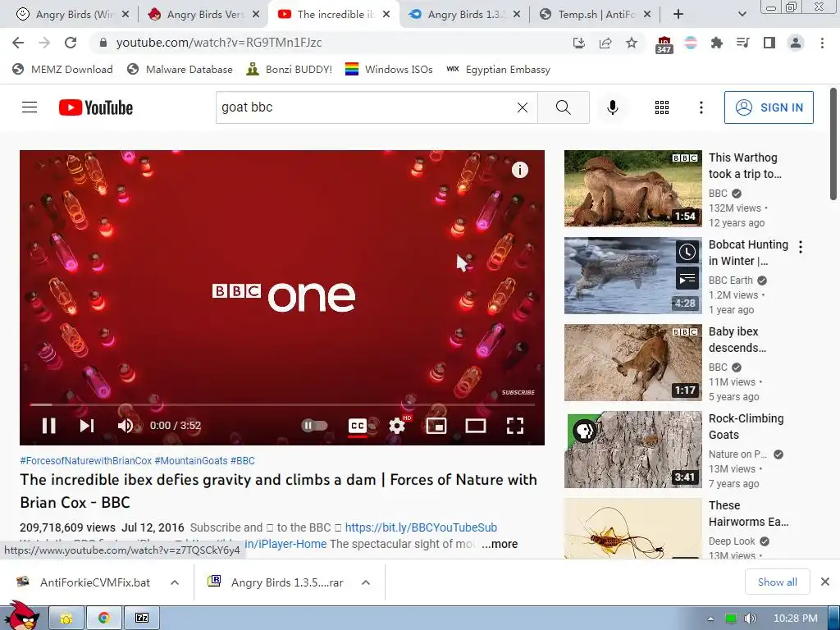The image size is (840, 630).
Task: Show hidden system tray icons
Action: click(x=710, y=619)
